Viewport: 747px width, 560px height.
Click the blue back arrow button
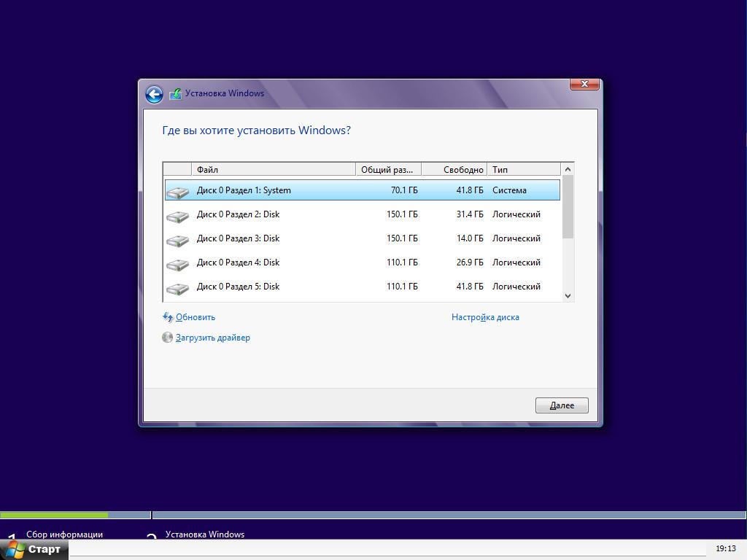(153, 94)
